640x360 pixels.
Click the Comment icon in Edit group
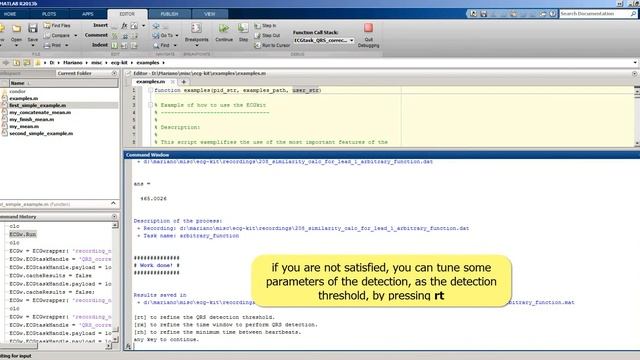[115, 36]
